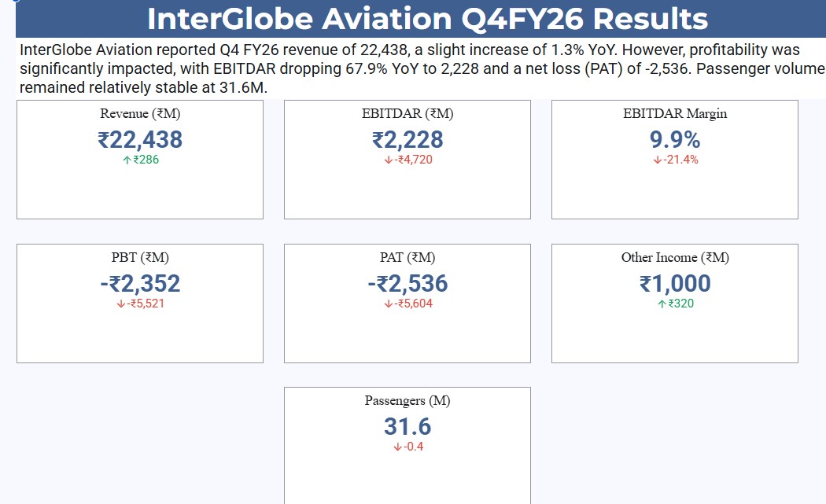Select the EBITDAR ₹2,228 value
The height and width of the screenshot is (504, 826).
407,139
